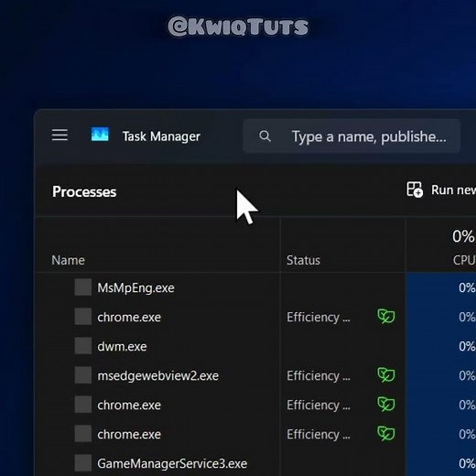Click the MsMpEng.exe process icon

(83, 287)
